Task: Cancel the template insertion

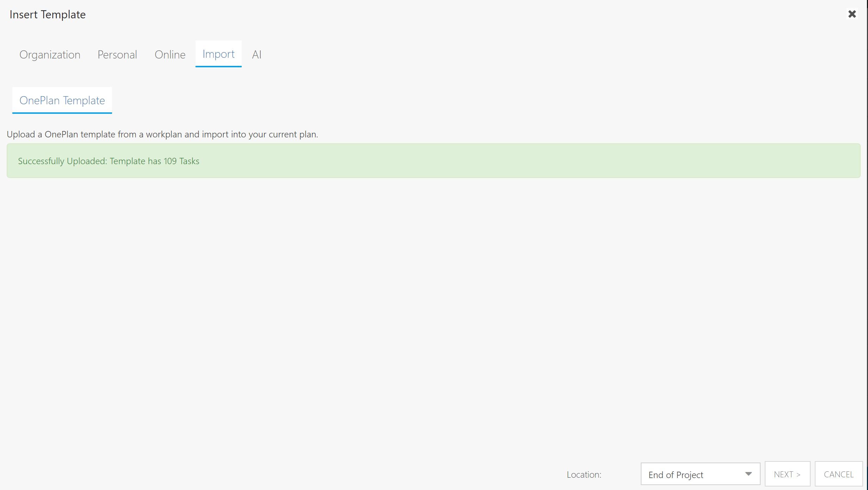Action: [838, 474]
